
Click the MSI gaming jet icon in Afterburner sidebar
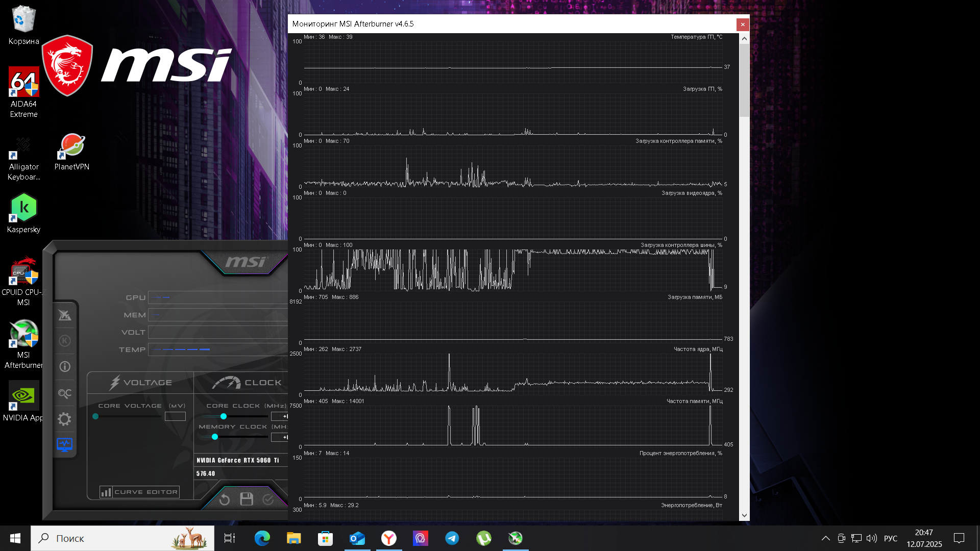tap(65, 315)
